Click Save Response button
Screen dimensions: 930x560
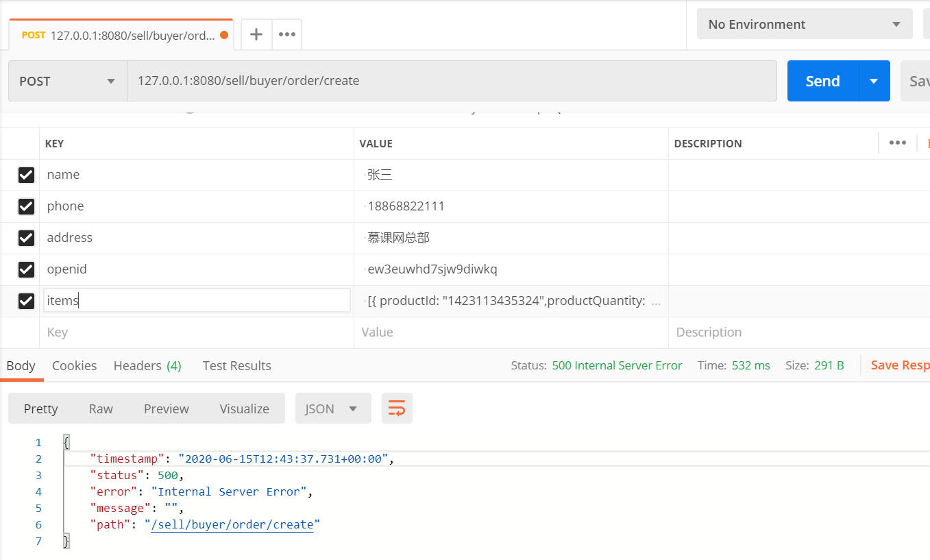click(900, 365)
